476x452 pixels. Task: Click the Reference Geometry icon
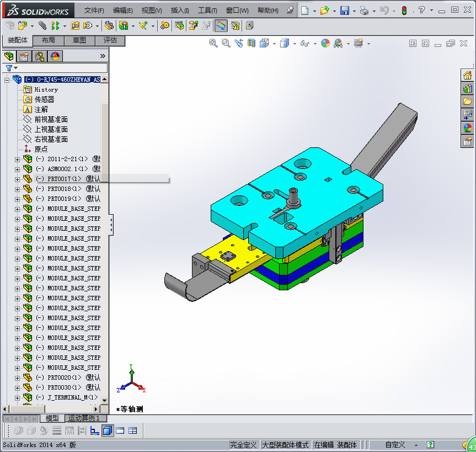click(x=143, y=25)
